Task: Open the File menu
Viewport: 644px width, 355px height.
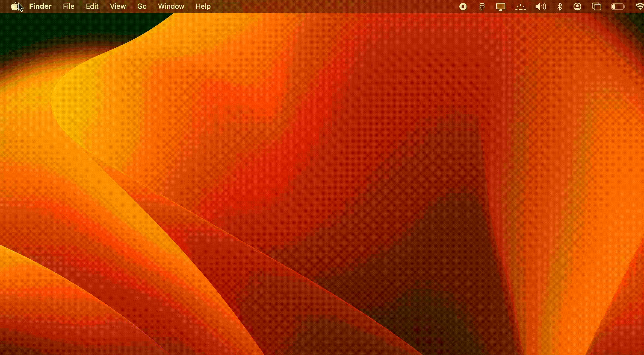Action: 69,6
